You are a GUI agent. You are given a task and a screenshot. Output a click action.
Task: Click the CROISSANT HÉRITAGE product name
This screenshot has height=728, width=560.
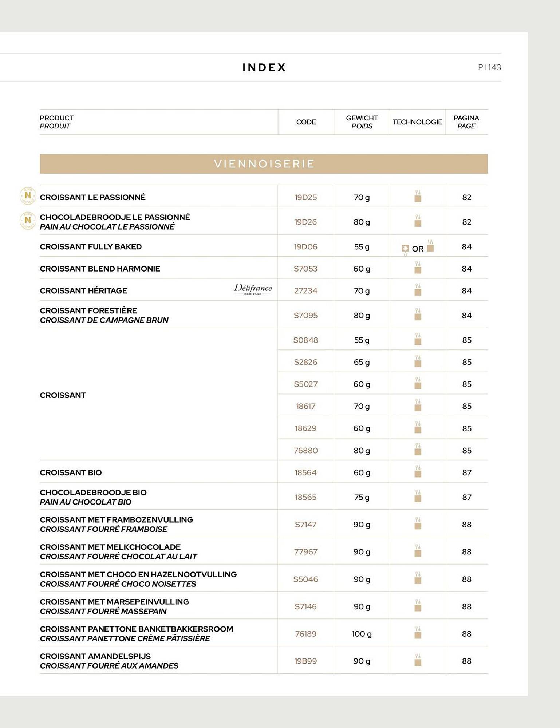(83, 291)
